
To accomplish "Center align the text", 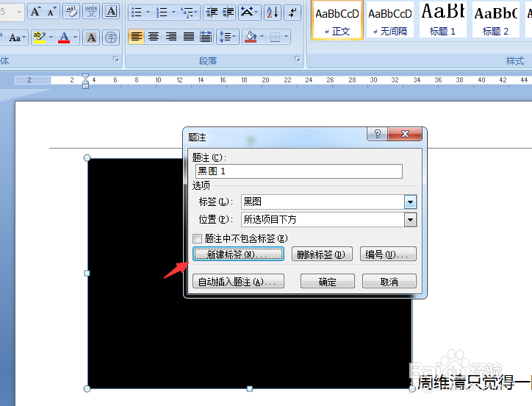I will coord(154,37).
